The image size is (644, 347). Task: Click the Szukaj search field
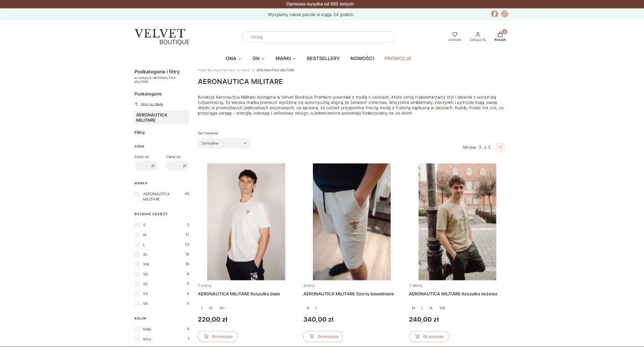click(318, 37)
